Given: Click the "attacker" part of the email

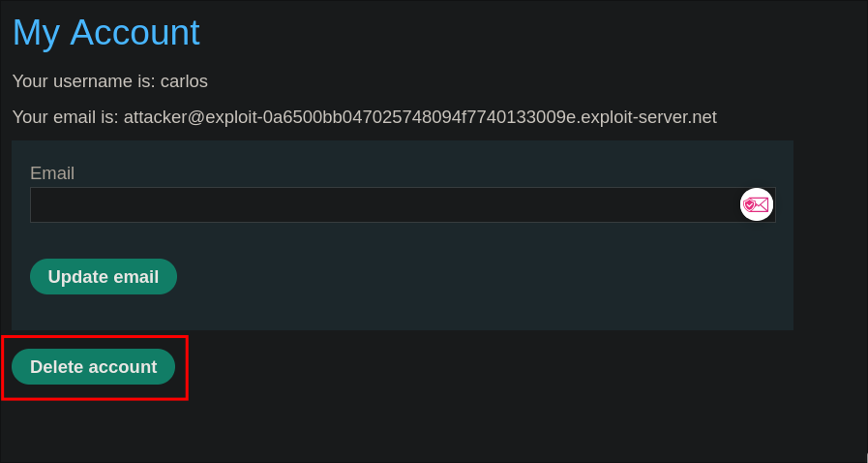Looking at the screenshot, I should click(x=155, y=117).
